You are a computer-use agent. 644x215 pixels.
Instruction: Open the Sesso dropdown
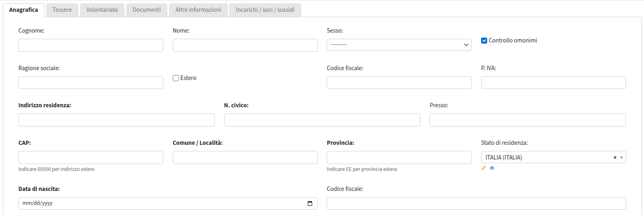coord(399,45)
